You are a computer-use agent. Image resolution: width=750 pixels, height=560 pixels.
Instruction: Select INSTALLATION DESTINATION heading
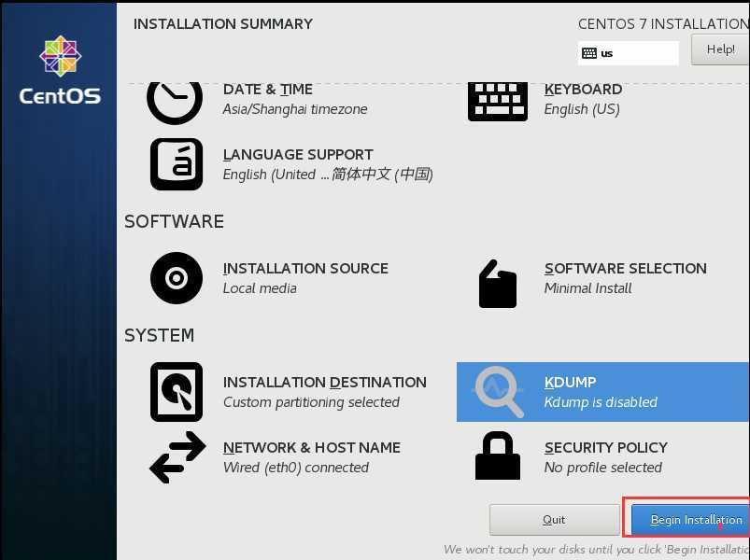click(x=324, y=383)
